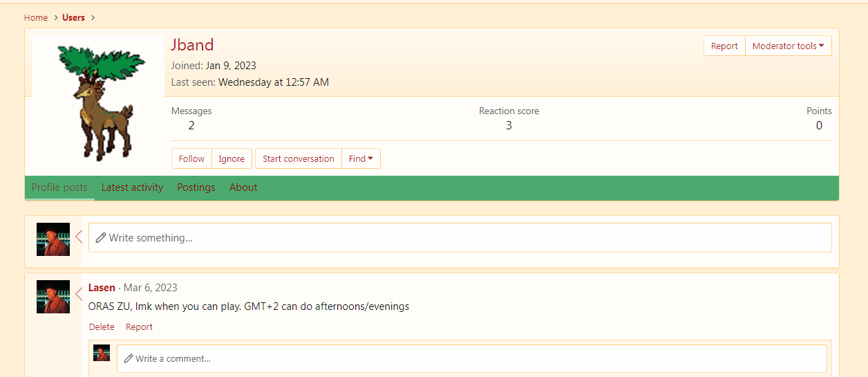
Task: Follow user Jband
Action: click(x=191, y=158)
